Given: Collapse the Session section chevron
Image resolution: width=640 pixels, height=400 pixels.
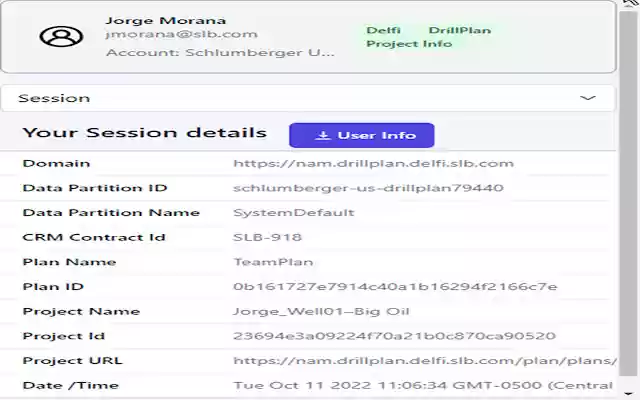Looking at the screenshot, I should point(588,98).
